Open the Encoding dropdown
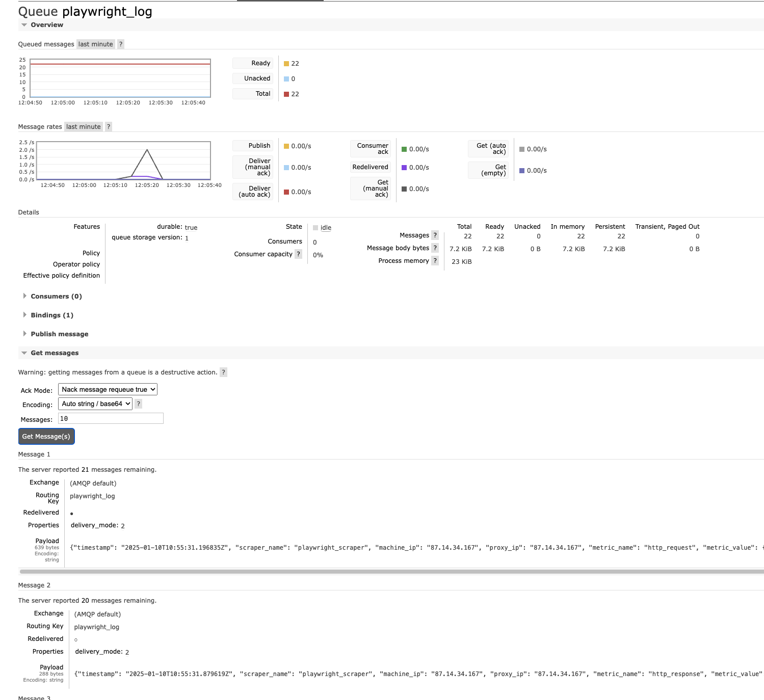Image resolution: width=764 pixels, height=700 pixels. tap(95, 404)
